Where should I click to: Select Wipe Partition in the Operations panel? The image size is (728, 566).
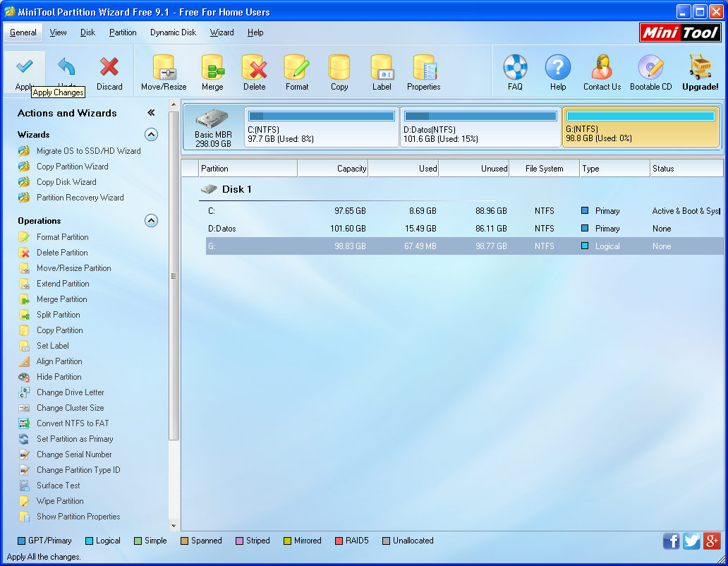[61, 500]
